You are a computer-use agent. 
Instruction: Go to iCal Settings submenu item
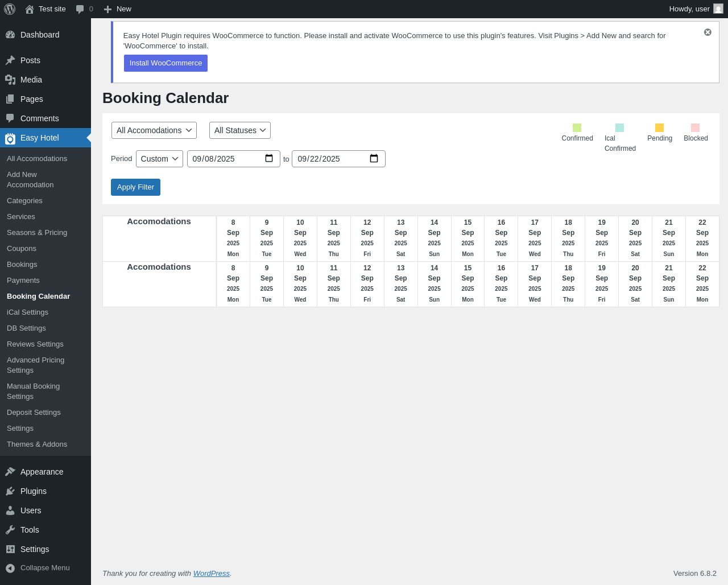(27, 312)
